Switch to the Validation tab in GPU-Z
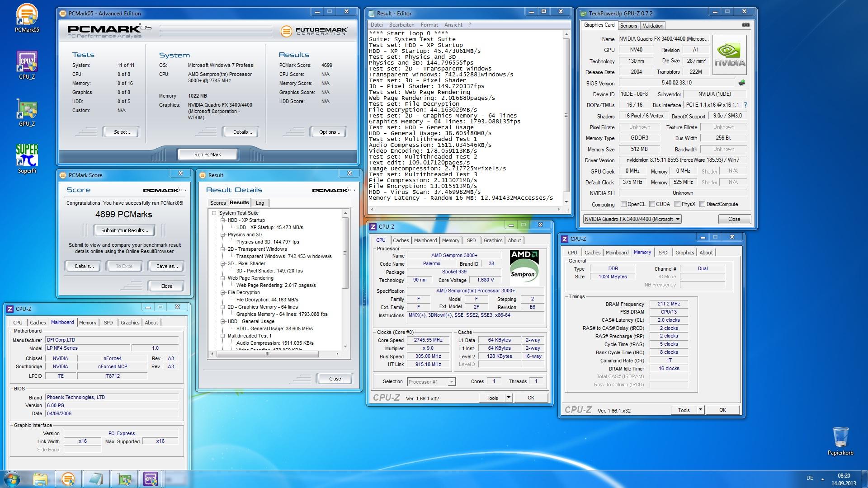Screen dimensions: 868x488 pos(653,26)
